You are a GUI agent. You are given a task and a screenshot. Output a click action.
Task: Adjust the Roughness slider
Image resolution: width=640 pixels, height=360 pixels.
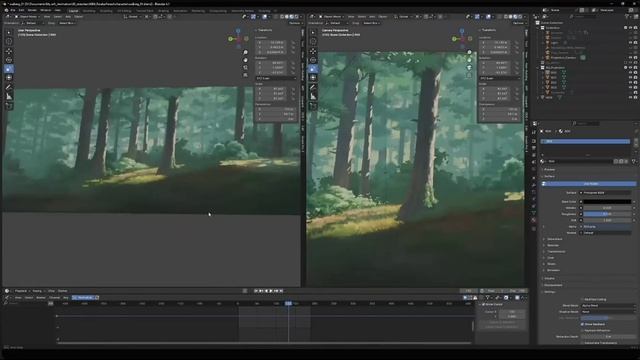tap(607, 214)
